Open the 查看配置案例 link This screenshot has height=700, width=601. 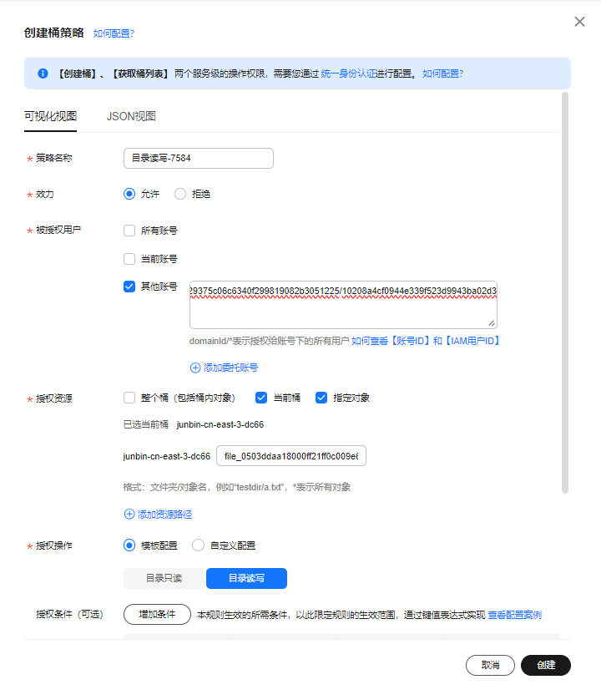point(515,615)
